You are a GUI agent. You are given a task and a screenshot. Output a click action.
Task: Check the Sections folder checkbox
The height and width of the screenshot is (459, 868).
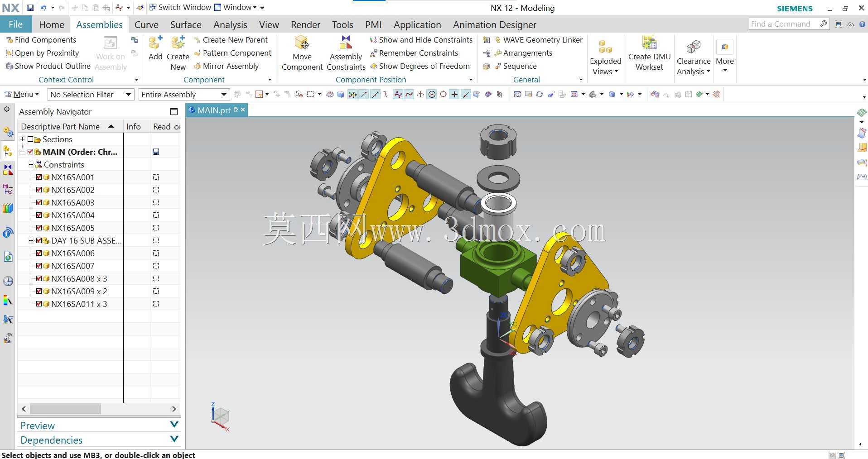click(x=30, y=139)
